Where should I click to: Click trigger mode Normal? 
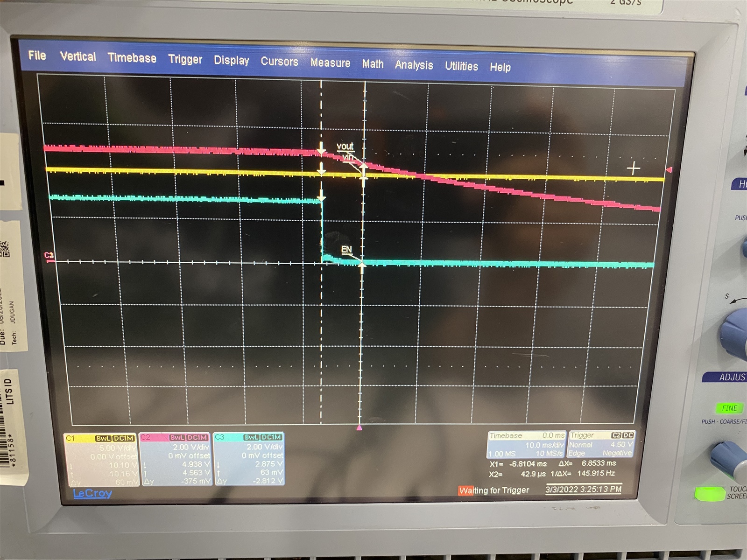click(580, 445)
